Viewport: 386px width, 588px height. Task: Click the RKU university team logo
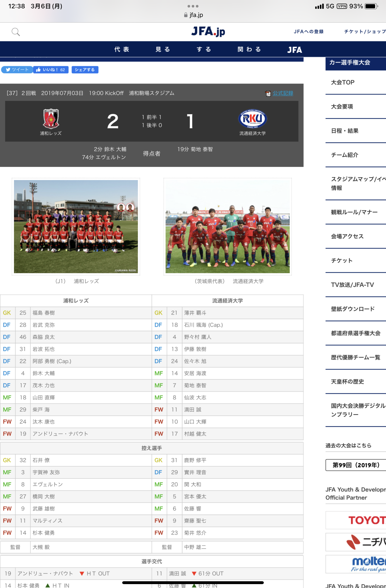[x=252, y=119]
